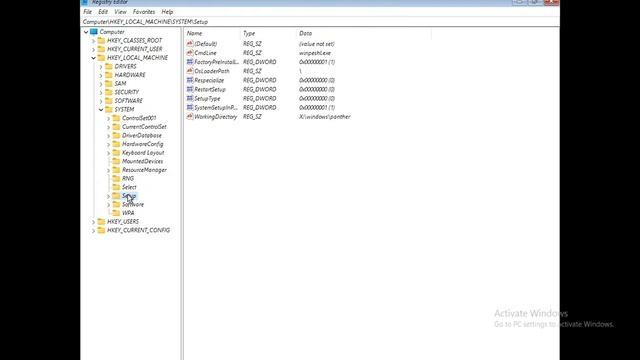Click the SECURITY folder icon
This screenshot has height=360, width=640.
[109, 92]
